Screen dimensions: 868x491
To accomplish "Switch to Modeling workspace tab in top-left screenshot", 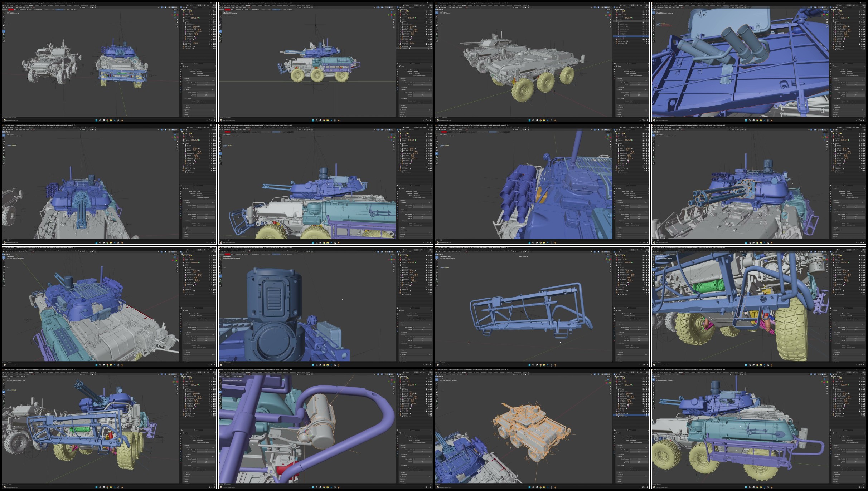I will pyautogui.click(x=31, y=5).
